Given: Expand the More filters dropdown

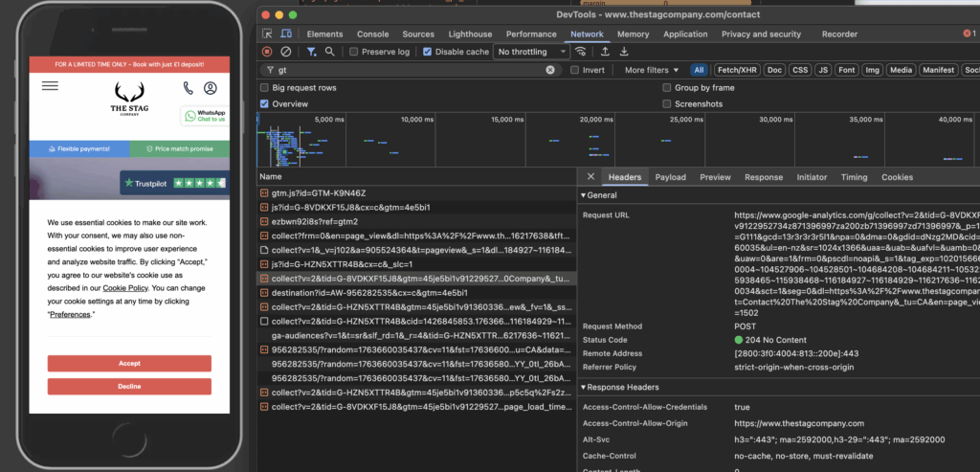Looking at the screenshot, I should 651,70.
